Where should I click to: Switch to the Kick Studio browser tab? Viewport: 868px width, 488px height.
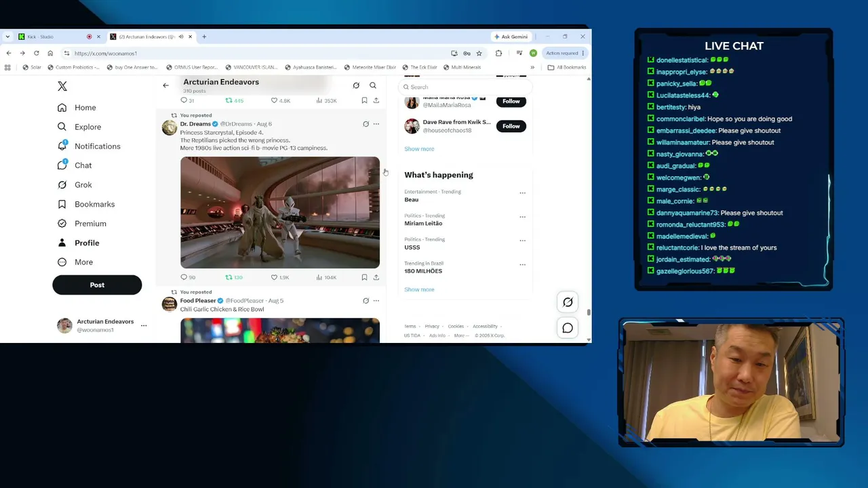click(x=58, y=37)
